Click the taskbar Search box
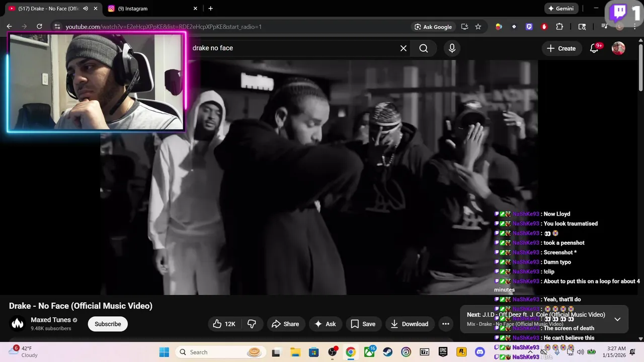Viewport: 644px width, 362px height. [x=219, y=352]
